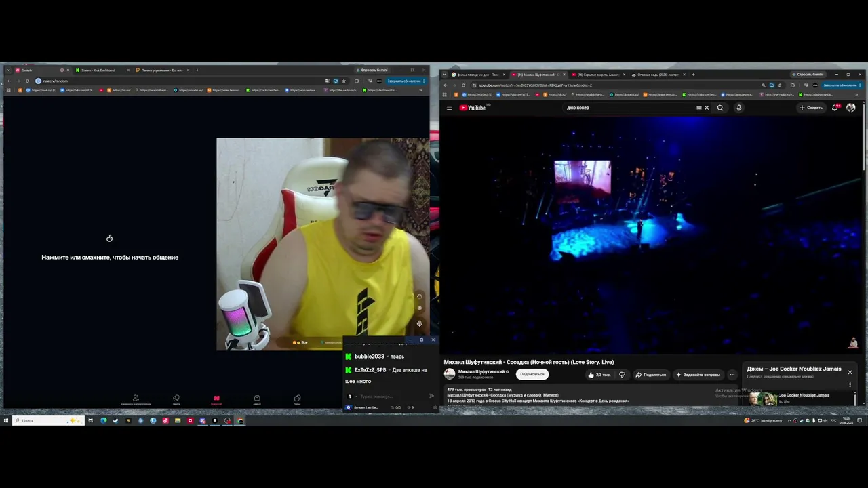Send the chat message arrow
The height and width of the screenshot is (488, 868).
click(x=431, y=396)
